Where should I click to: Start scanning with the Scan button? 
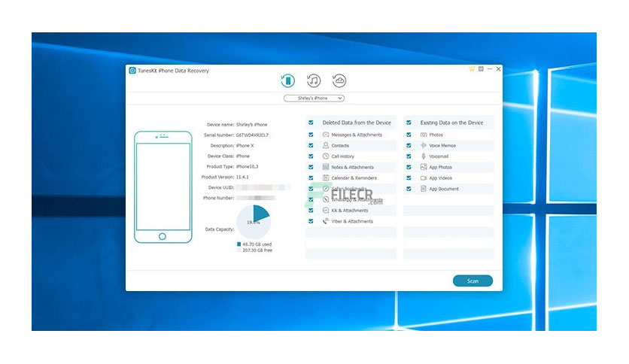coord(473,281)
